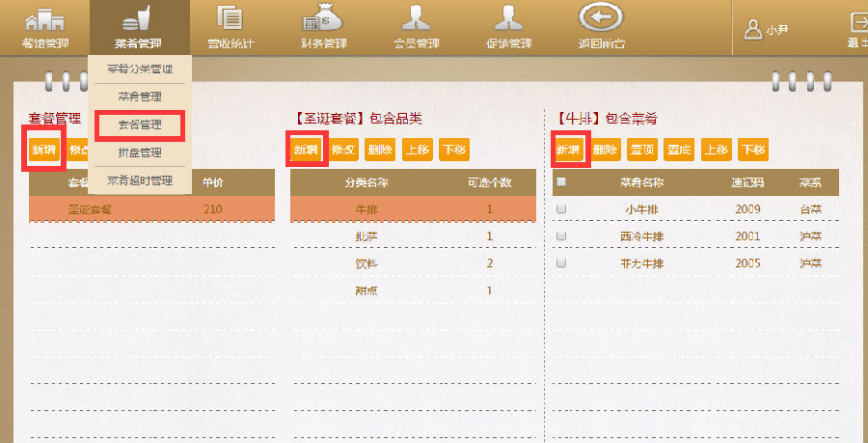Click the 菜肴管理 dish management icon
This screenshot has height=443, width=868.
point(139,19)
